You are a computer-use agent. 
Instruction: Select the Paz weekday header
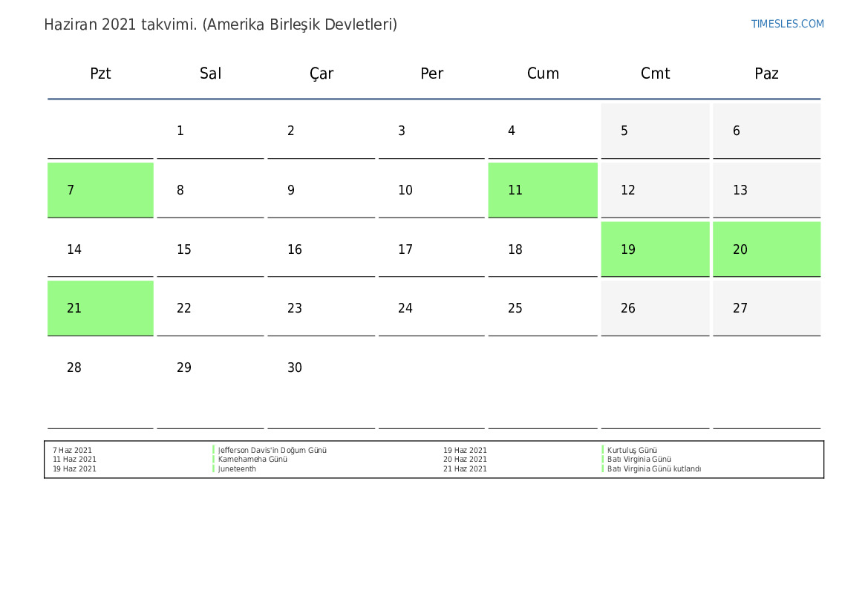click(766, 74)
